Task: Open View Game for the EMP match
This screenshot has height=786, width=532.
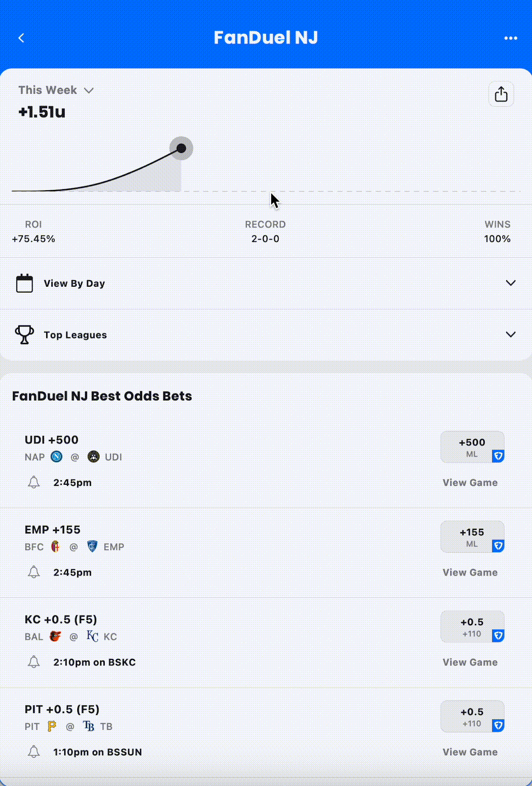Action: (470, 572)
